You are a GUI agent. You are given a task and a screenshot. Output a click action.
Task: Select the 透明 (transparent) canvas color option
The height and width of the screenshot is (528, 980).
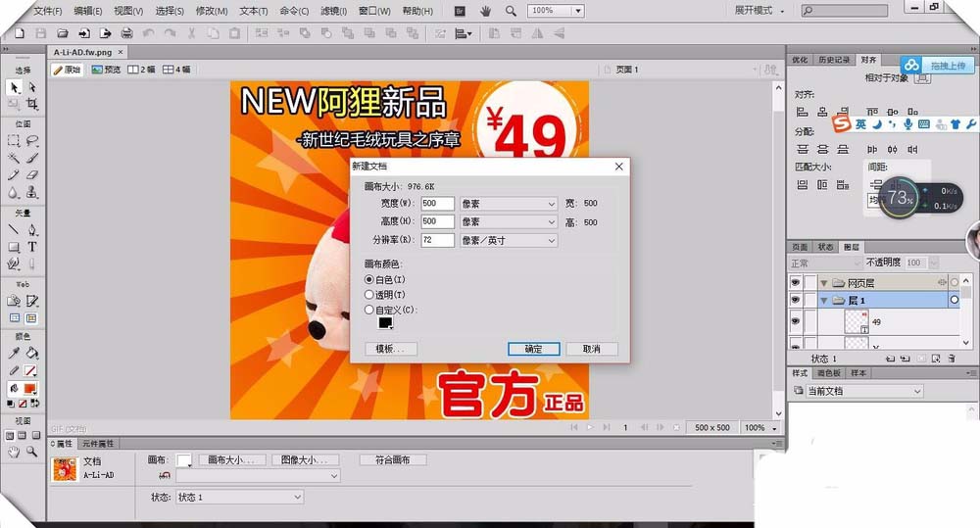pyautogui.click(x=368, y=294)
